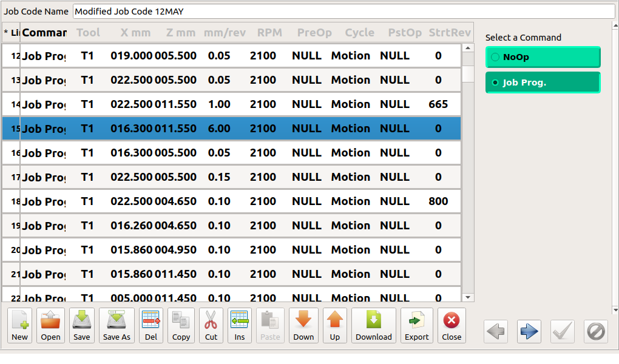Click PreOp NULL cell in line 13

[x=306, y=80]
